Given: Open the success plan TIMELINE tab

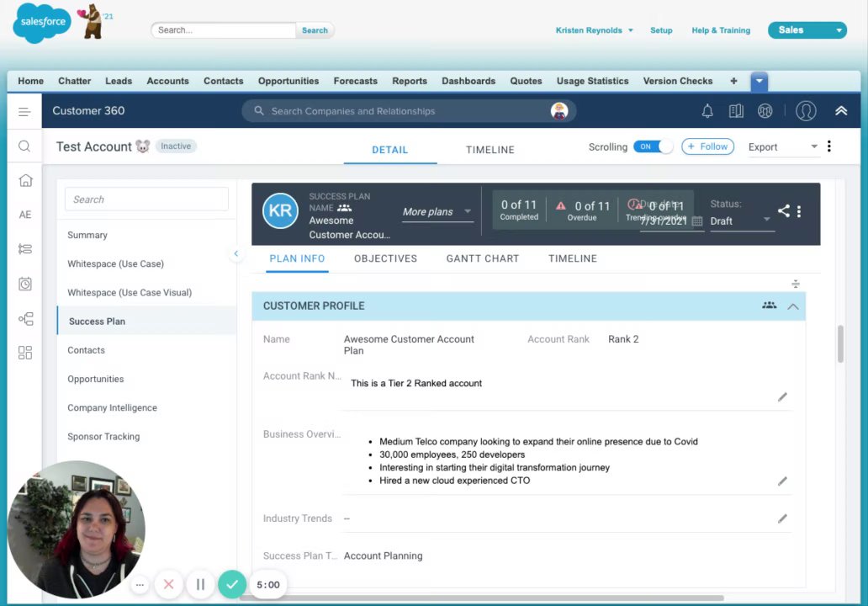Looking at the screenshot, I should [x=573, y=258].
